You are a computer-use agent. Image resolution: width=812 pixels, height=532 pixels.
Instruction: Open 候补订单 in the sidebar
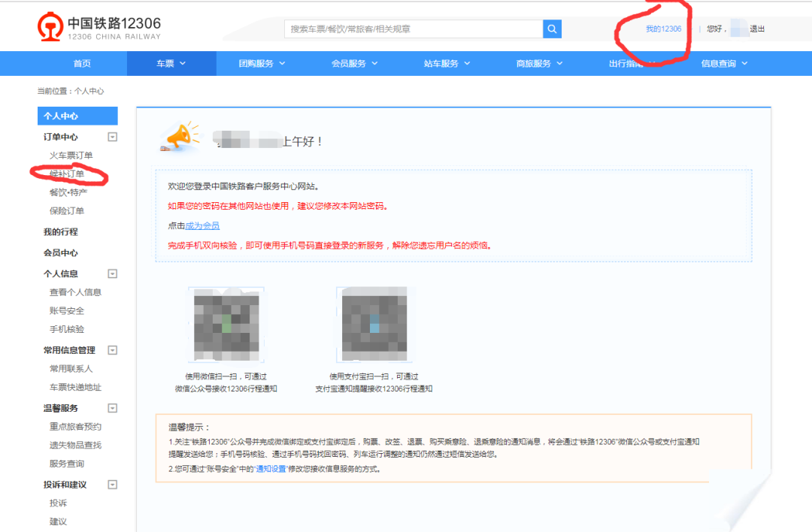point(67,174)
